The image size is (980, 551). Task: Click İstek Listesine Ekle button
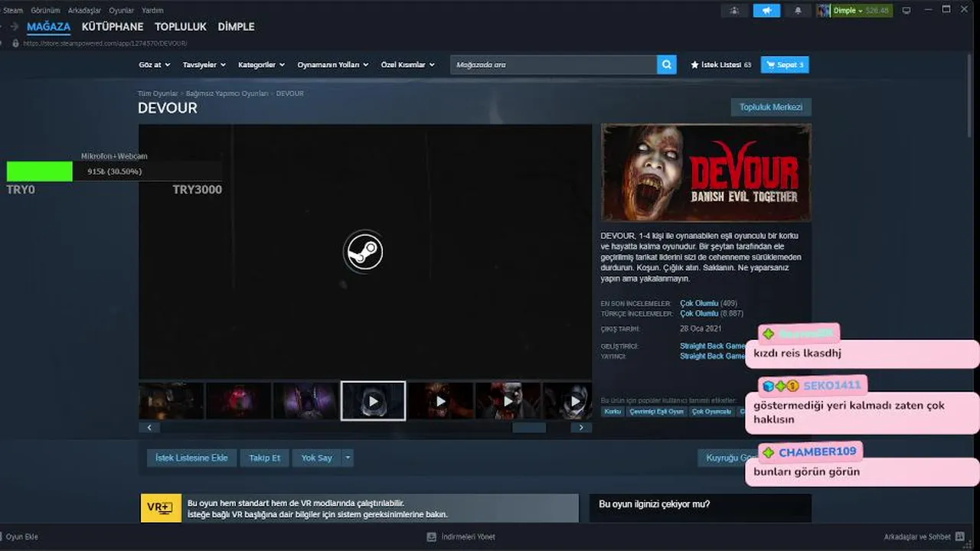[191, 458]
